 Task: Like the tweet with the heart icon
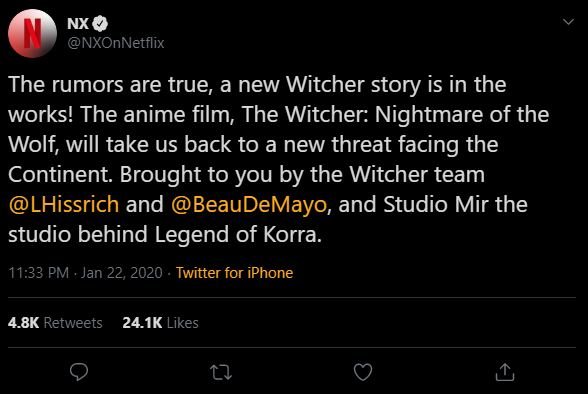coord(363,372)
